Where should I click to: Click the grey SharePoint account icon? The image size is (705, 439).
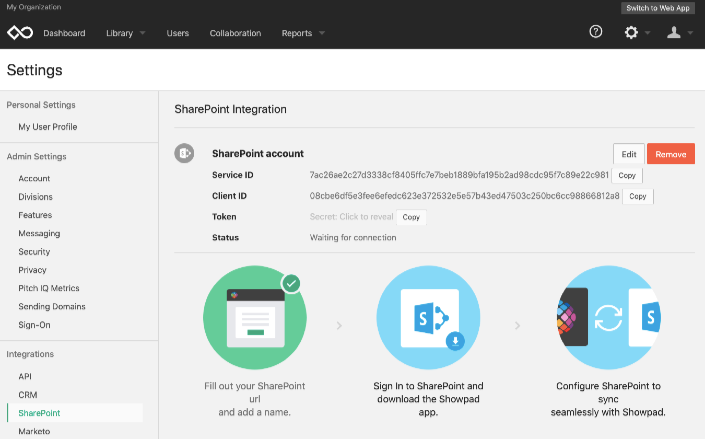[184, 153]
